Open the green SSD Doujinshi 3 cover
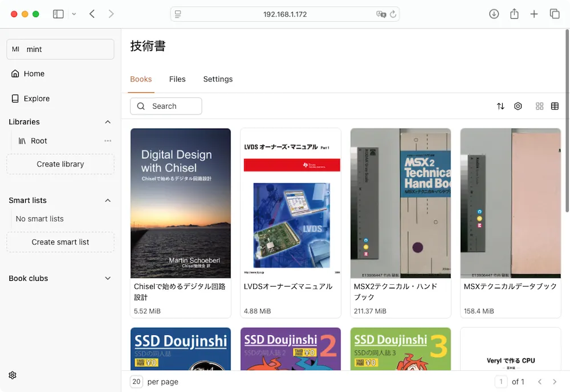570x392 pixels. point(401,349)
